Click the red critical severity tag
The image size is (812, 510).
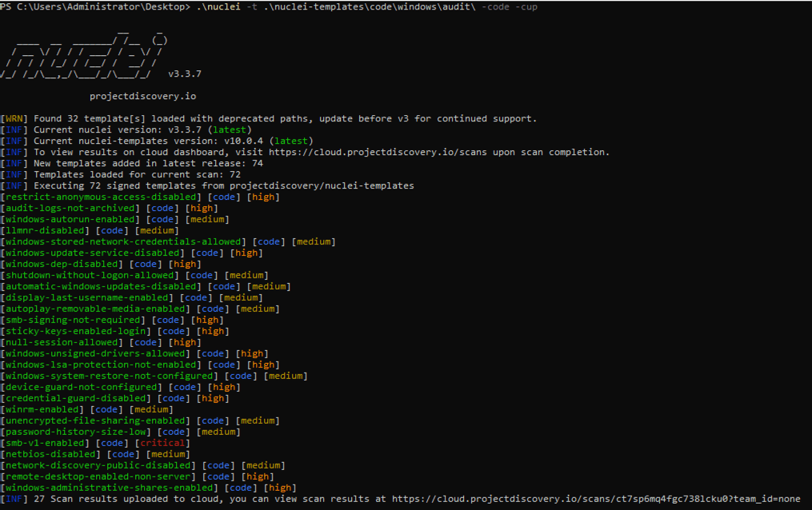163,443
